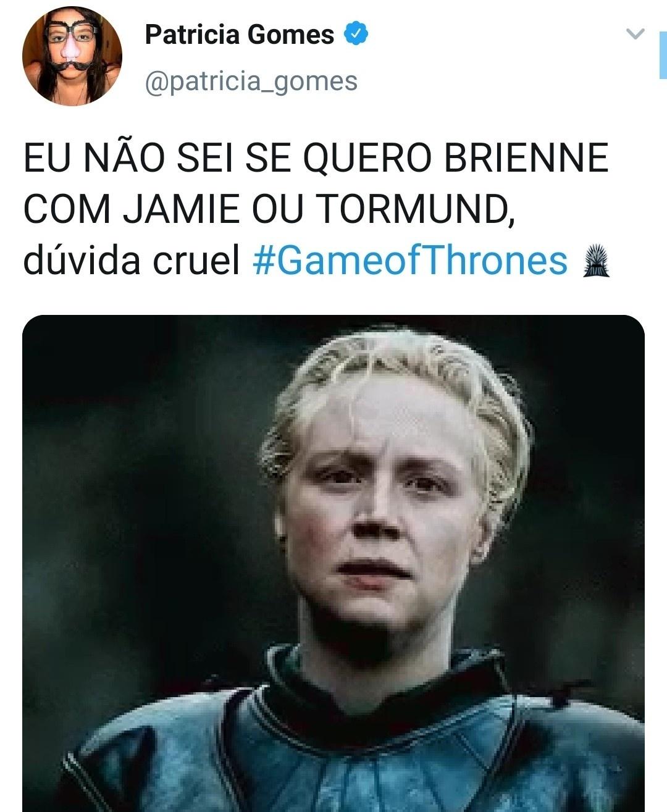This screenshot has width=667, height=812.
Task: Open the Patricia Gomes display name
Action: [x=239, y=35]
